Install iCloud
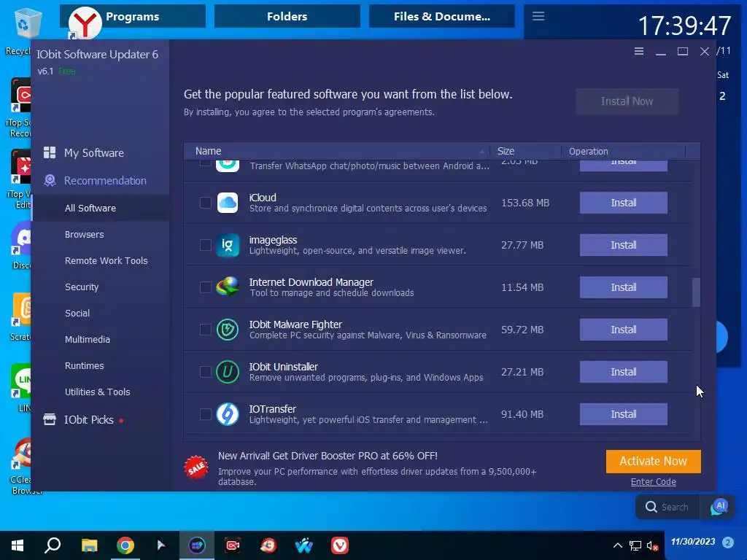 point(623,203)
